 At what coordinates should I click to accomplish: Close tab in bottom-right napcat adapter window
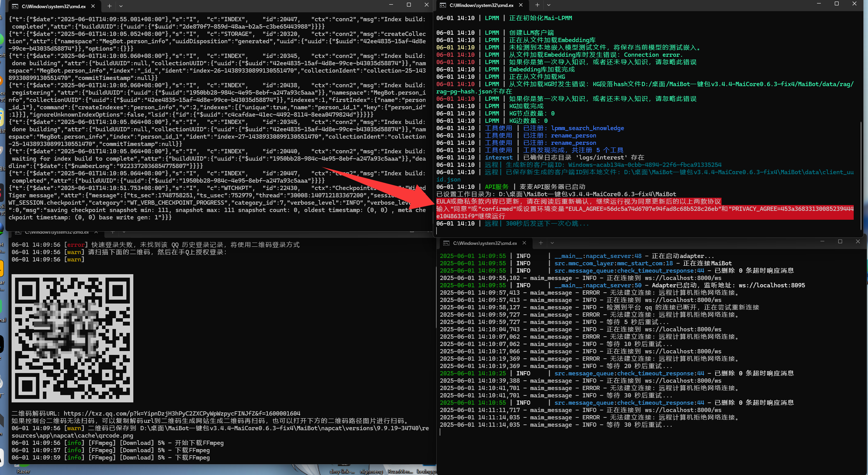coord(524,243)
